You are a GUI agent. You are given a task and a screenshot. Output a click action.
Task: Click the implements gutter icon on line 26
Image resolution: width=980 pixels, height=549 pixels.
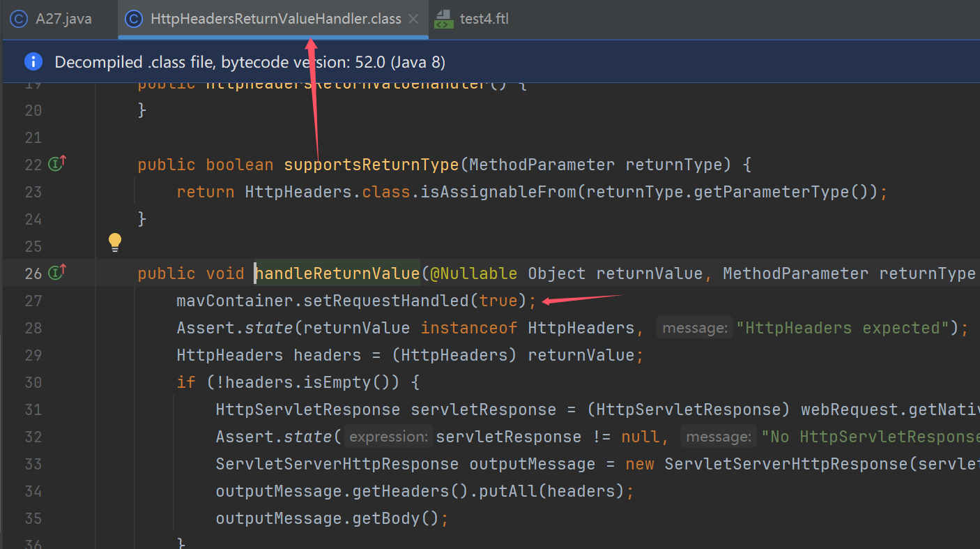(56, 273)
